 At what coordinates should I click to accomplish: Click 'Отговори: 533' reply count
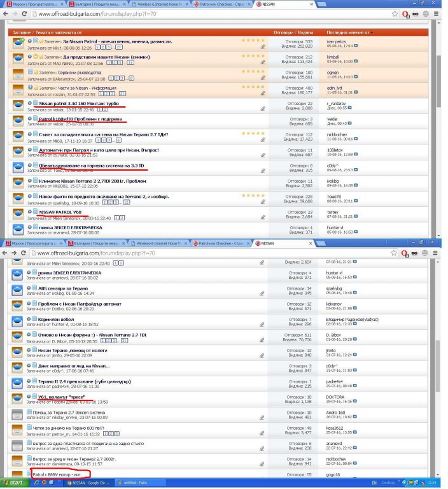pos(298,41)
